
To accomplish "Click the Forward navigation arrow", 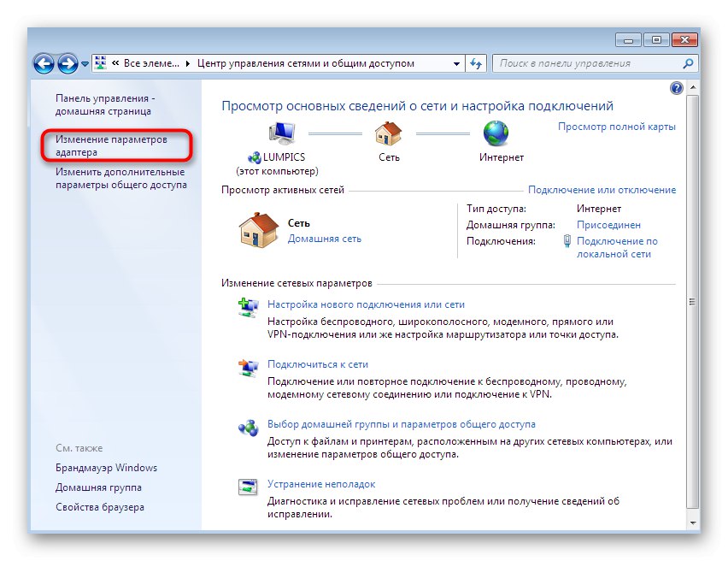I will point(68,63).
